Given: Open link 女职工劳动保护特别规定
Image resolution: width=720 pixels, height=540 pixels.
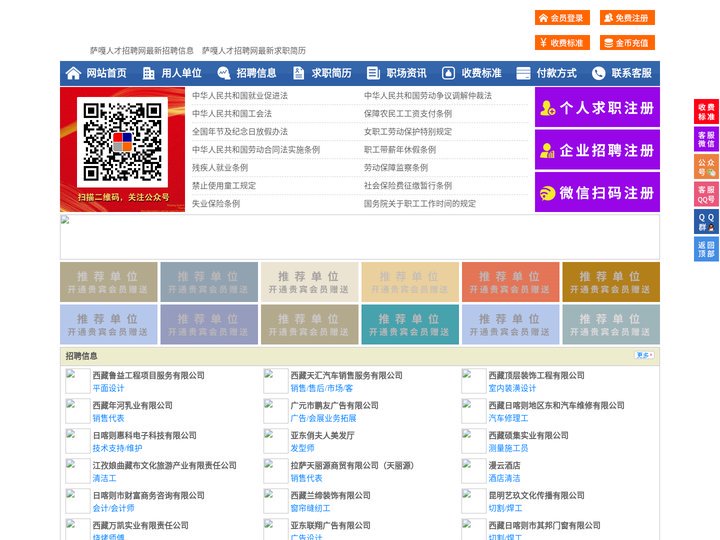Looking at the screenshot, I should (x=408, y=132).
